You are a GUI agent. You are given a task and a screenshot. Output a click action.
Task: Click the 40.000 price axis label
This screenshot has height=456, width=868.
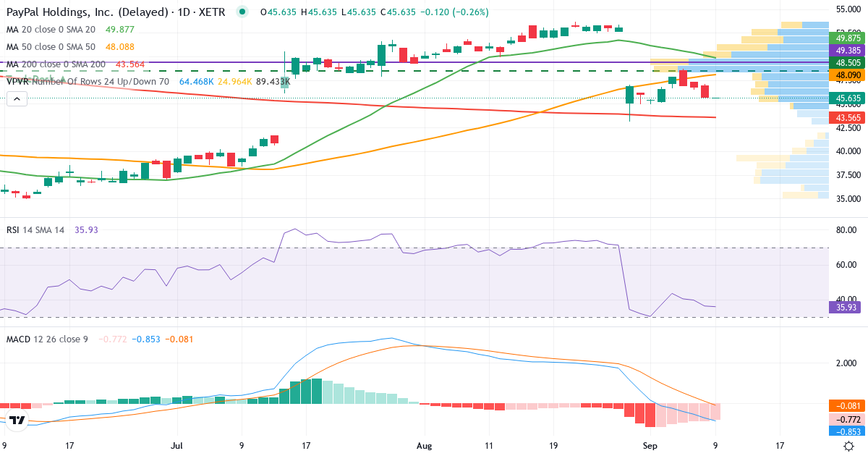pyautogui.click(x=847, y=151)
